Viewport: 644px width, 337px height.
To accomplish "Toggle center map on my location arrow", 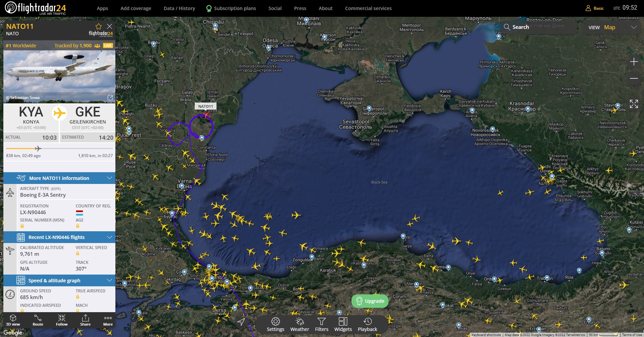I will click(x=241, y=322).
